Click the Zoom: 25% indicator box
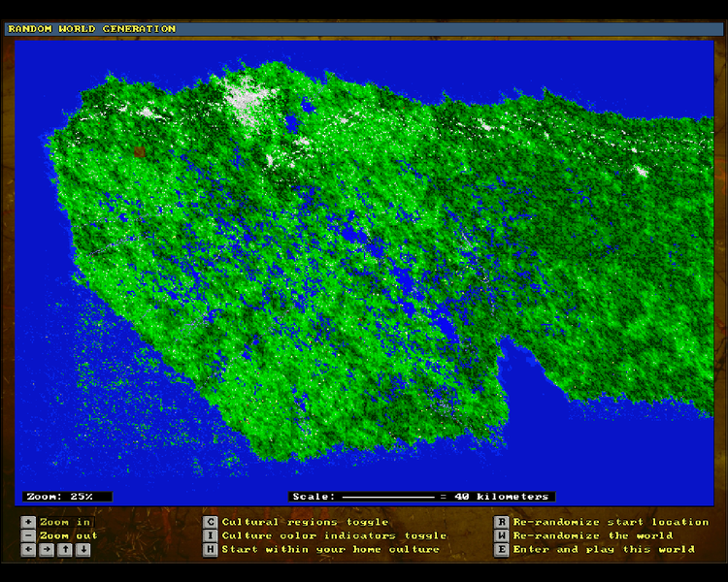 pos(67,497)
